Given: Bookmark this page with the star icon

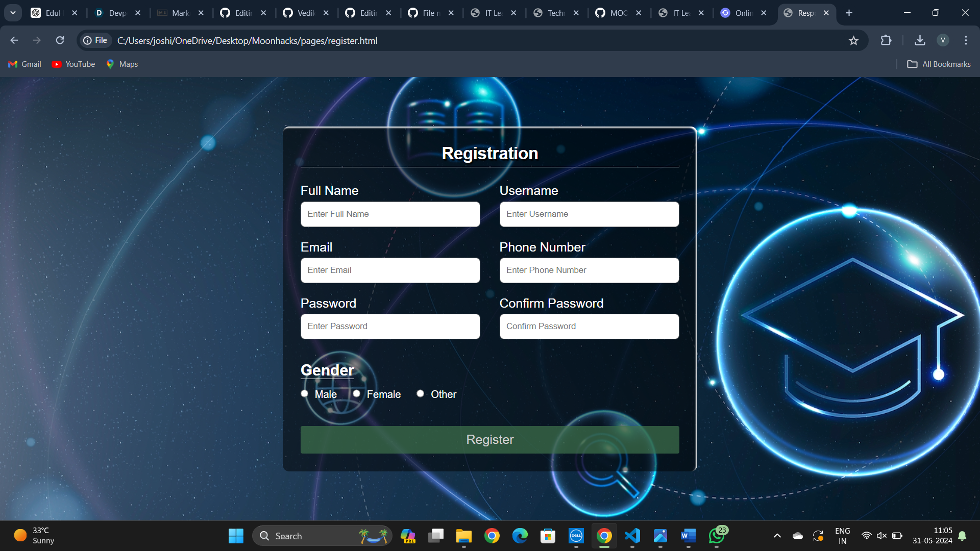Looking at the screenshot, I should (x=853, y=40).
